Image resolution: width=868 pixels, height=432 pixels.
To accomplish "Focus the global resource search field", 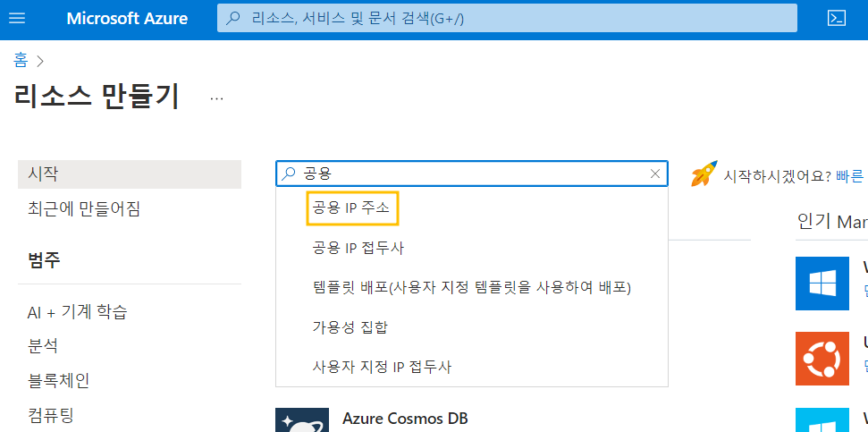I will coord(507,18).
